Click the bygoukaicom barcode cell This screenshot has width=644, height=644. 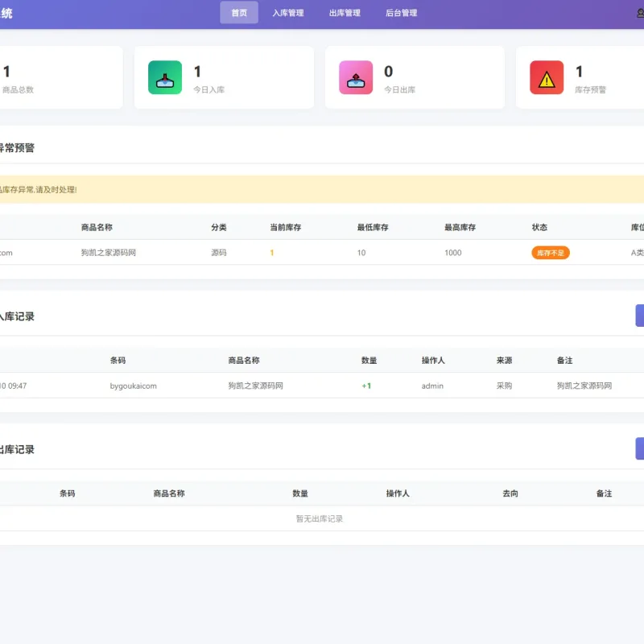[x=134, y=386]
